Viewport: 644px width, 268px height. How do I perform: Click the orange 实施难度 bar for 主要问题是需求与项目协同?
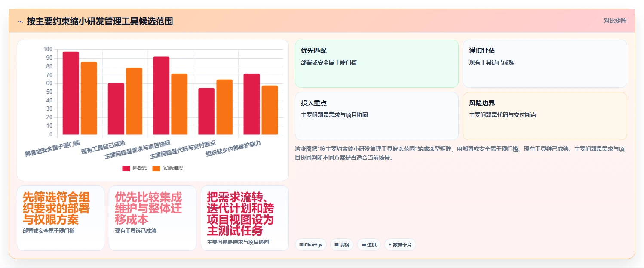tap(179, 104)
